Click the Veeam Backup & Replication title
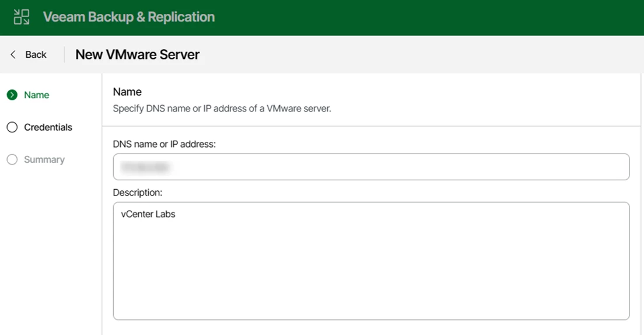 click(x=129, y=17)
